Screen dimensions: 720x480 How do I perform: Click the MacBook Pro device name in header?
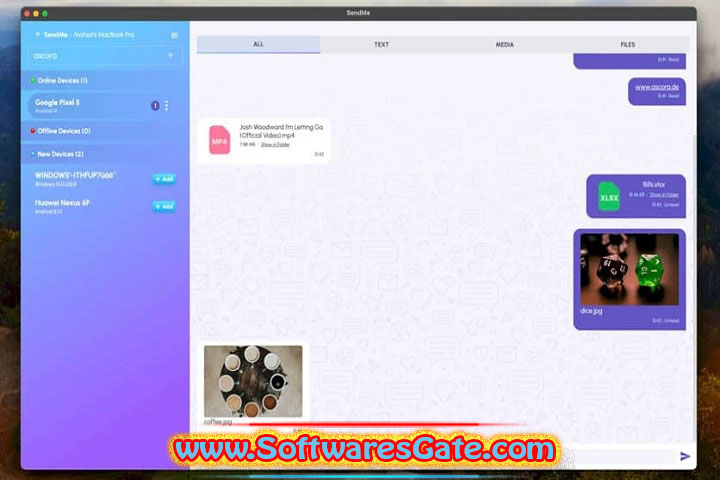point(104,35)
